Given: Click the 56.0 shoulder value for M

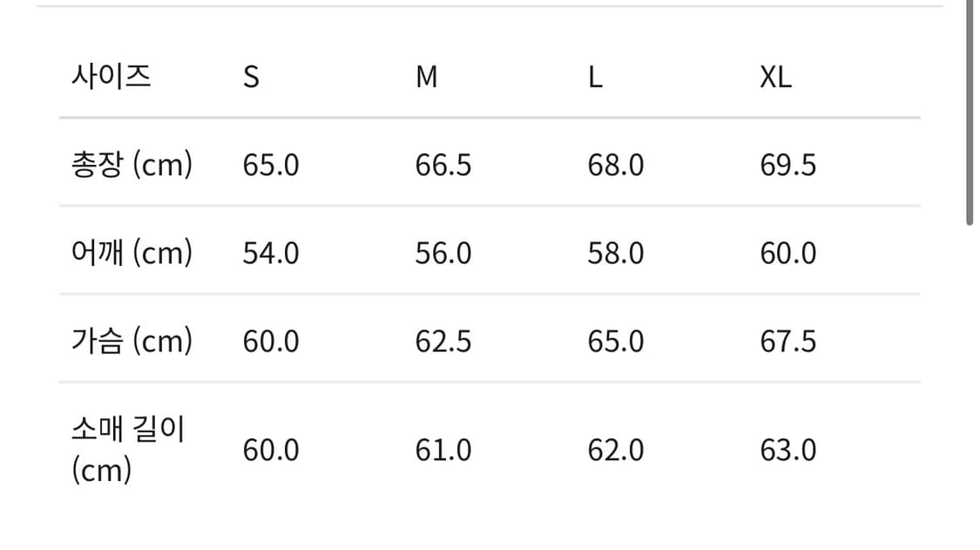Looking at the screenshot, I should [x=443, y=254].
